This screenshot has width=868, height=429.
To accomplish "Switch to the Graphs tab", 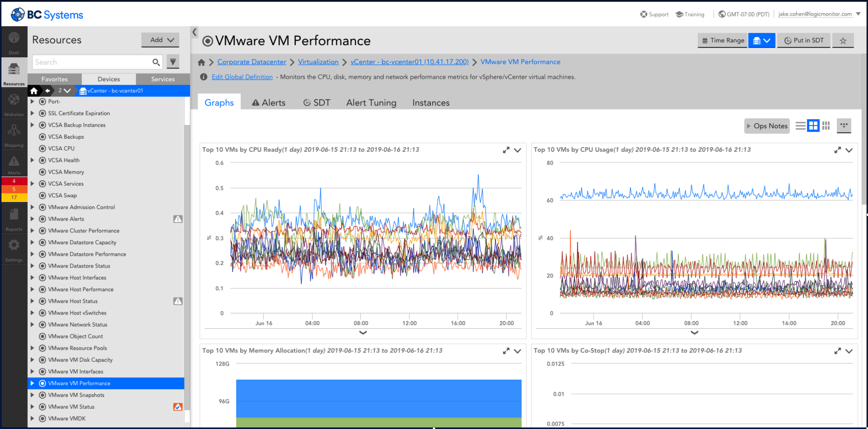I will pos(219,102).
